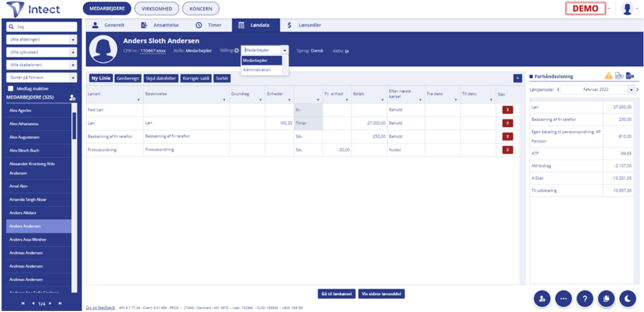Click the Ny Linie button
The width and height of the screenshot is (644, 312).
click(101, 78)
